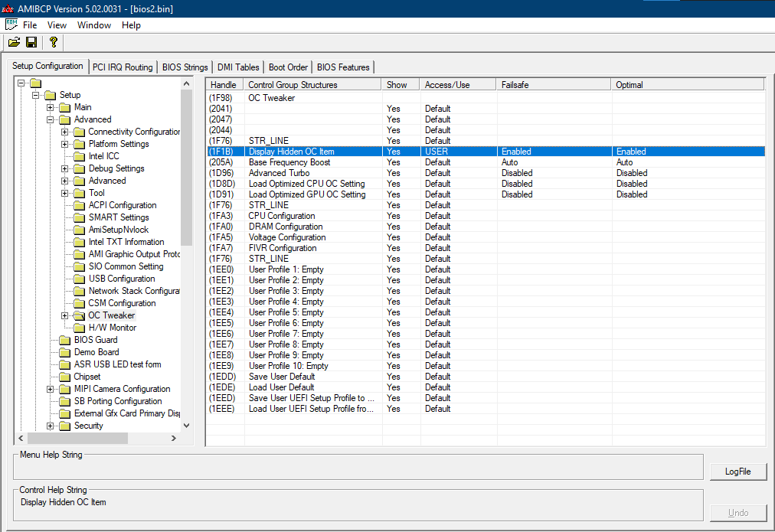Open the Help menu
The width and height of the screenshot is (775, 532).
pyautogui.click(x=131, y=24)
